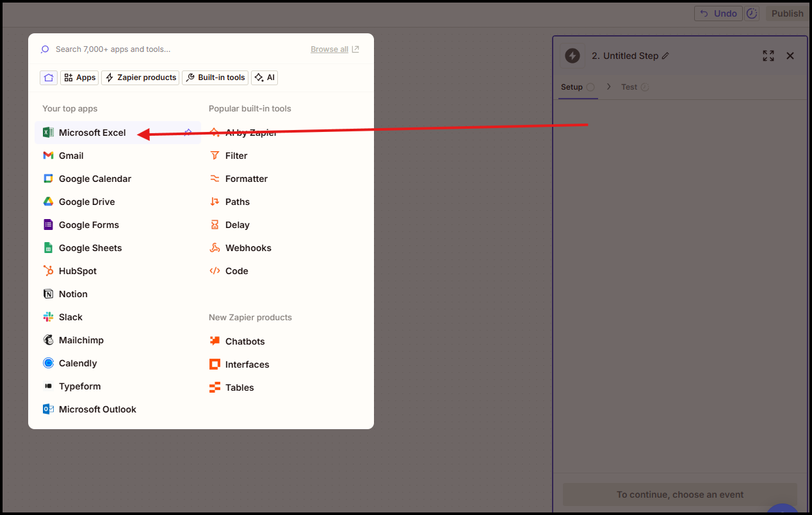Pick the Filter label text
The height and width of the screenshot is (515, 812).
(236, 156)
